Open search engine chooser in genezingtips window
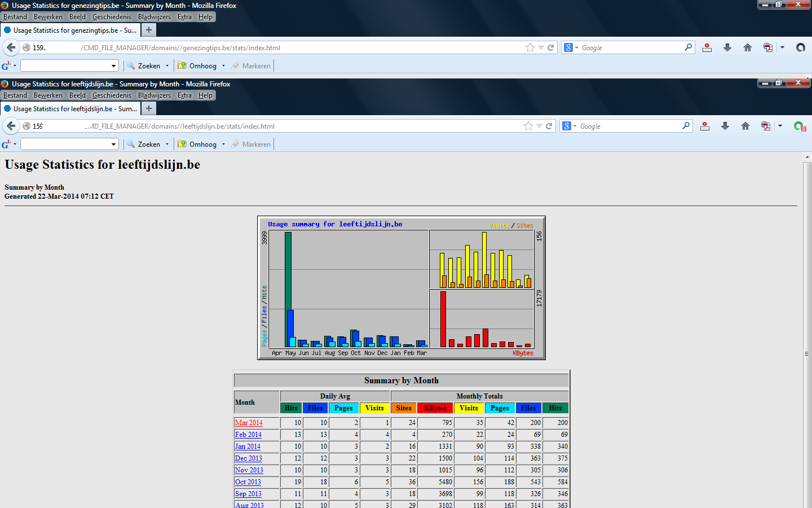The height and width of the screenshot is (508, 812). click(571, 47)
